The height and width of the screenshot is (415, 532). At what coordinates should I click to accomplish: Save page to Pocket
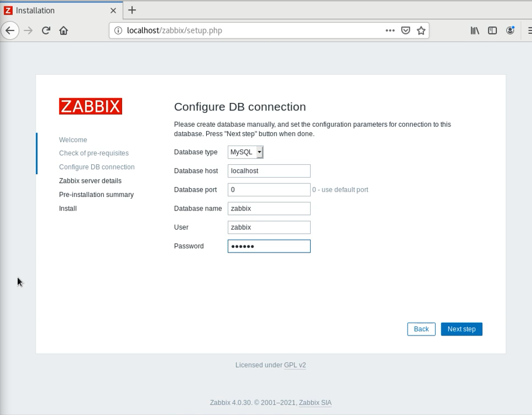coord(405,30)
